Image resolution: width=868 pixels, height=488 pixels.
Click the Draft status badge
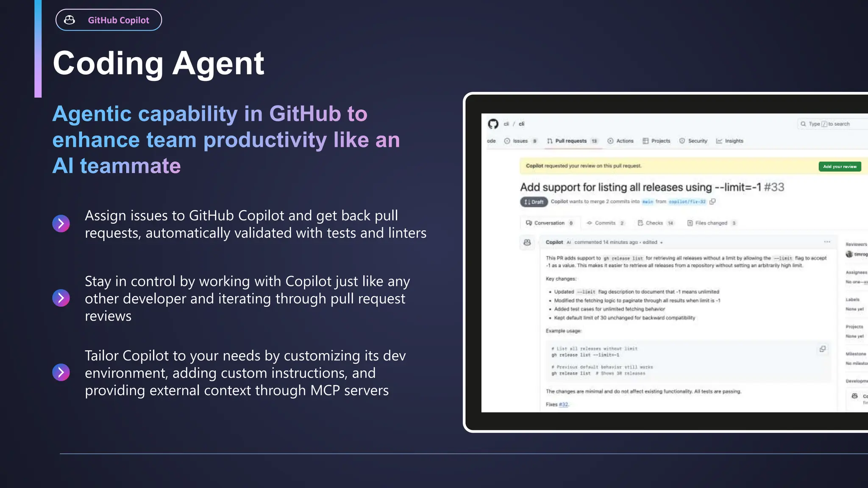(x=534, y=202)
